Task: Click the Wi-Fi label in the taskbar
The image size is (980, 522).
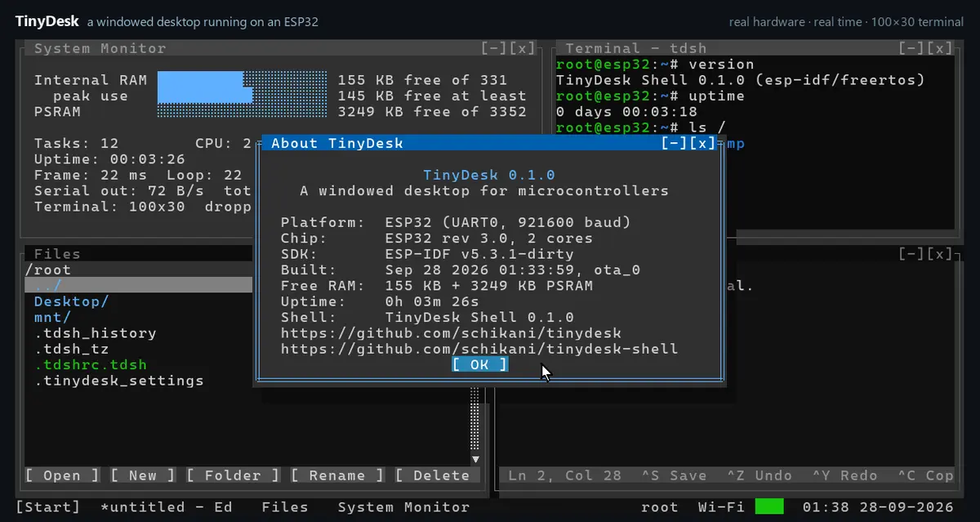Action: click(x=722, y=507)
